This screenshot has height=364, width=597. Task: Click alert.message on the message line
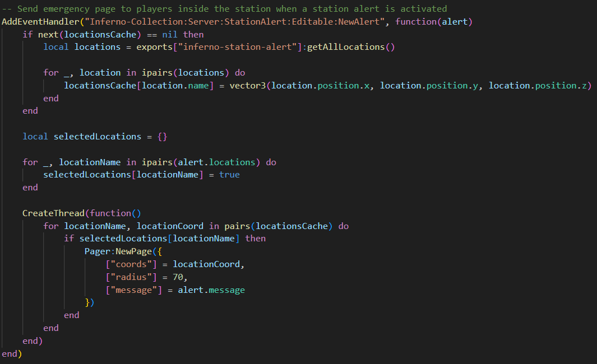click(x=211, y=290)
